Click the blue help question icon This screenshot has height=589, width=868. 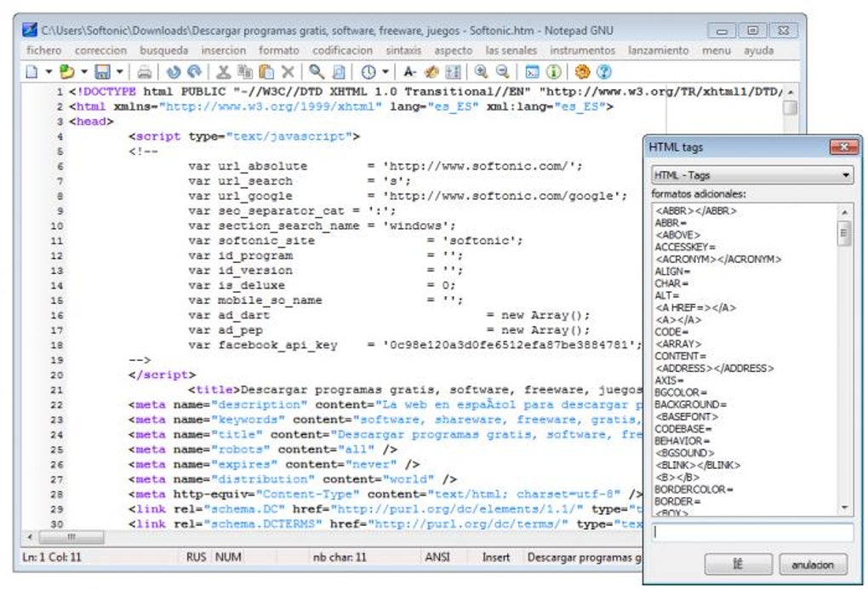pyautogui.click(x=604, y=72)
